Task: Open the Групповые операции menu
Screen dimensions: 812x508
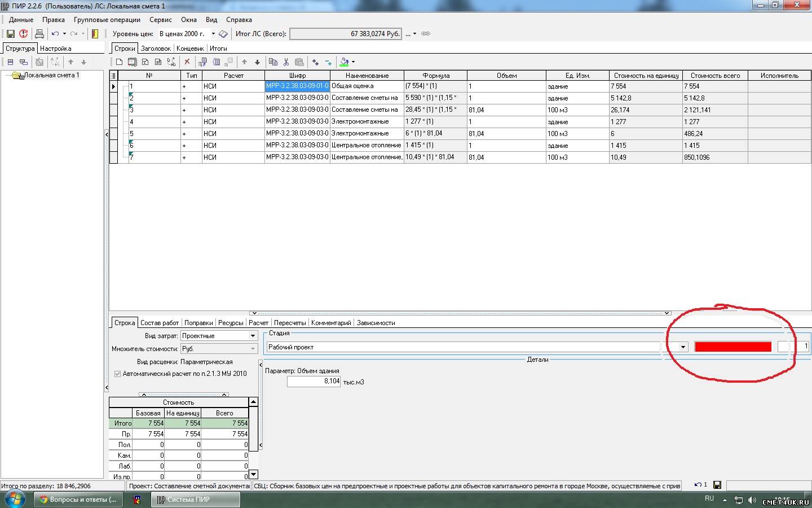Action: click(107, 20)
